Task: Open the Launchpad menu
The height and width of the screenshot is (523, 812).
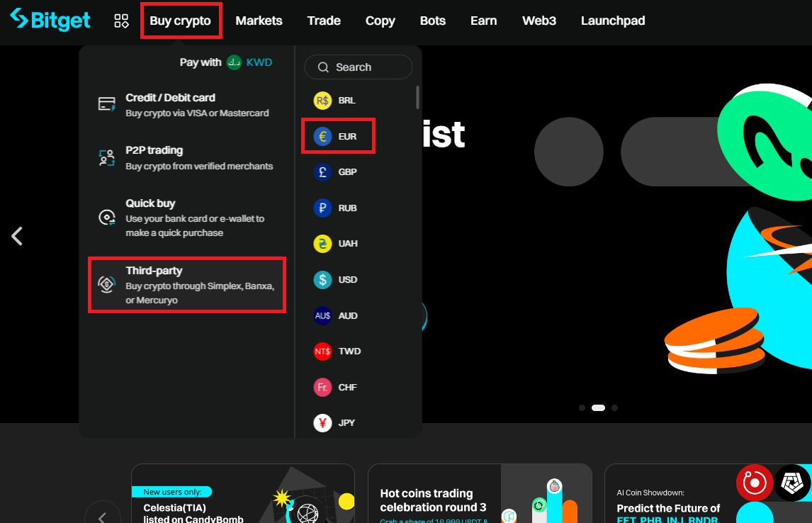Action: point(613,21)
